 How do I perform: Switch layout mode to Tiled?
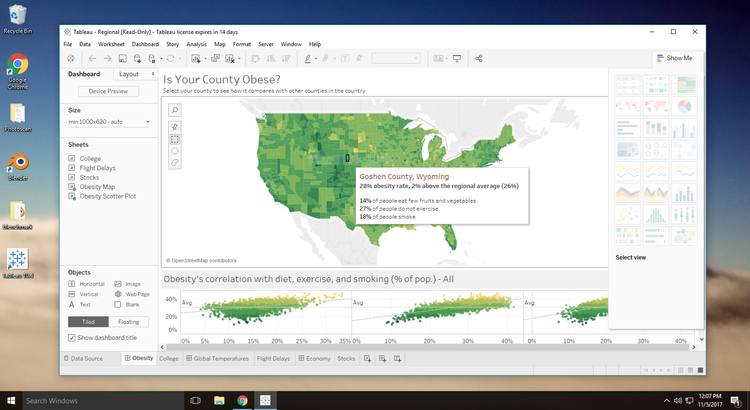(x=88, y=322)
